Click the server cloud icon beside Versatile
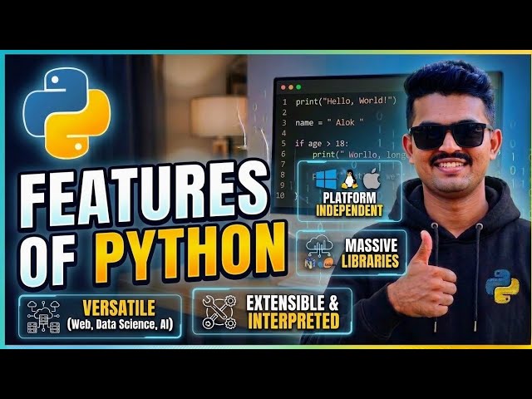The width and height of the screenshot is (532, 399). 43,317
